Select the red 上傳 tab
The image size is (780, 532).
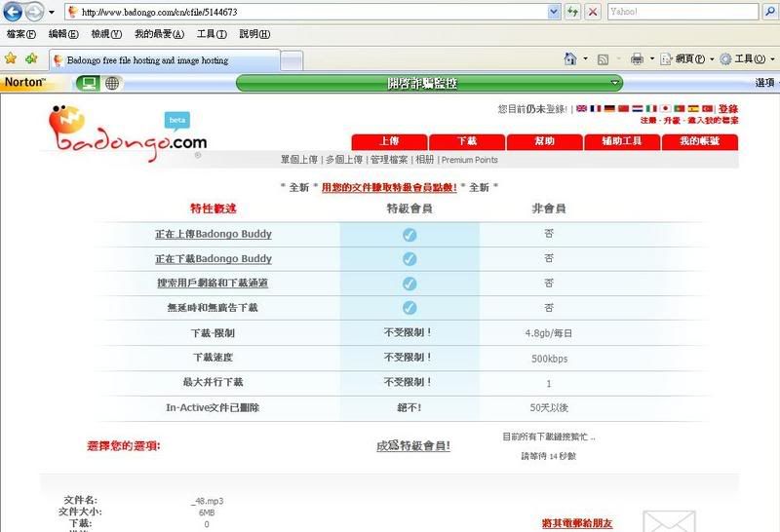pos(389,141)
